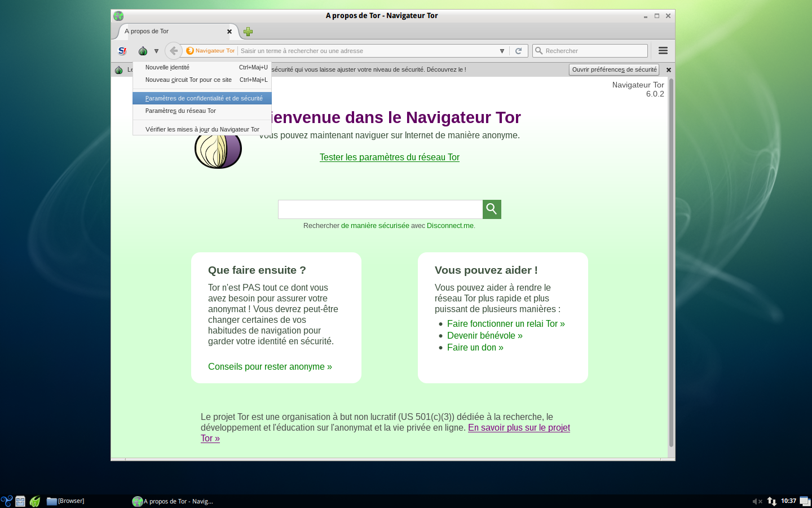Click the show desktop tray icon

click(805, 501)
